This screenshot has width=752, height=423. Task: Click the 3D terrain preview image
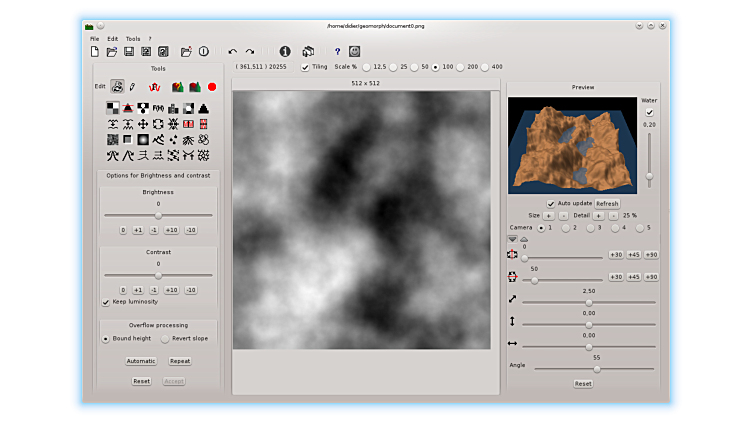coord(572,144)
